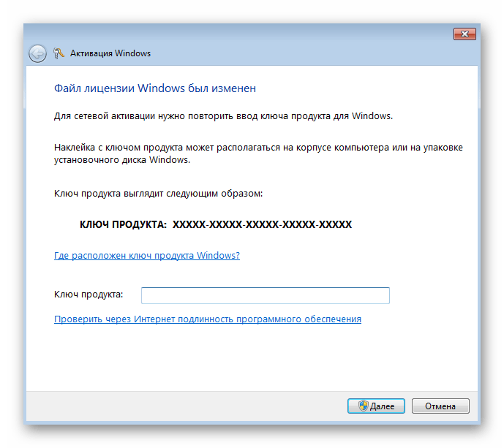Click the label Ключ продукта: beside the field
The height and width of the screenshot is (448, 504).
[x=89, y=295]
